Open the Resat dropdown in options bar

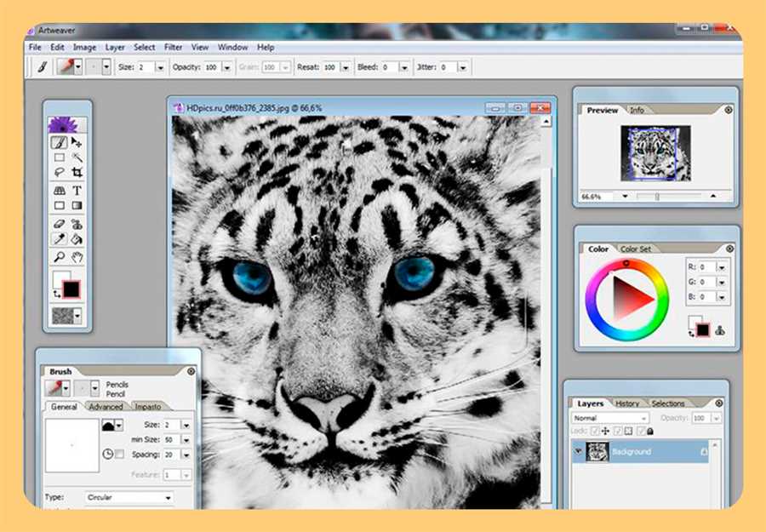coord(346,67)
